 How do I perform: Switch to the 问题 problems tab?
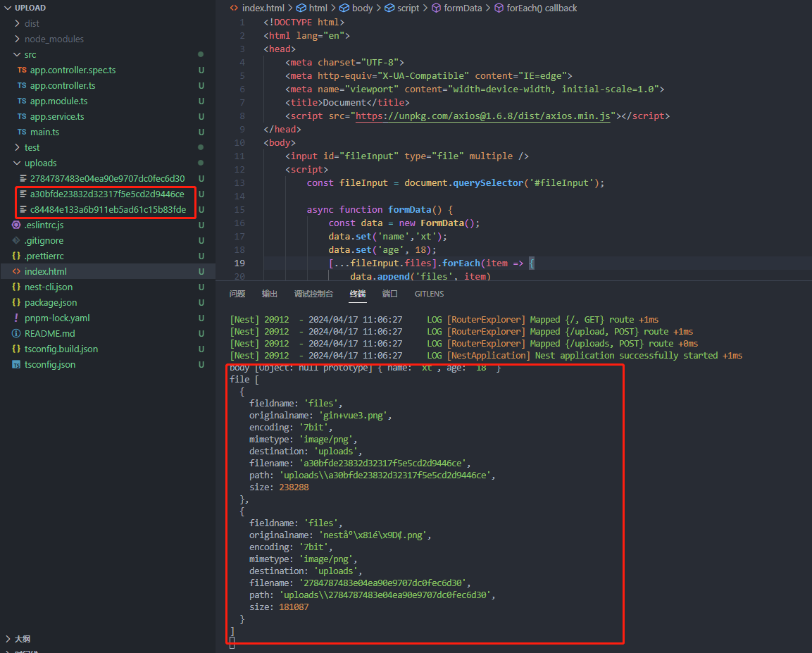(237, 294)
